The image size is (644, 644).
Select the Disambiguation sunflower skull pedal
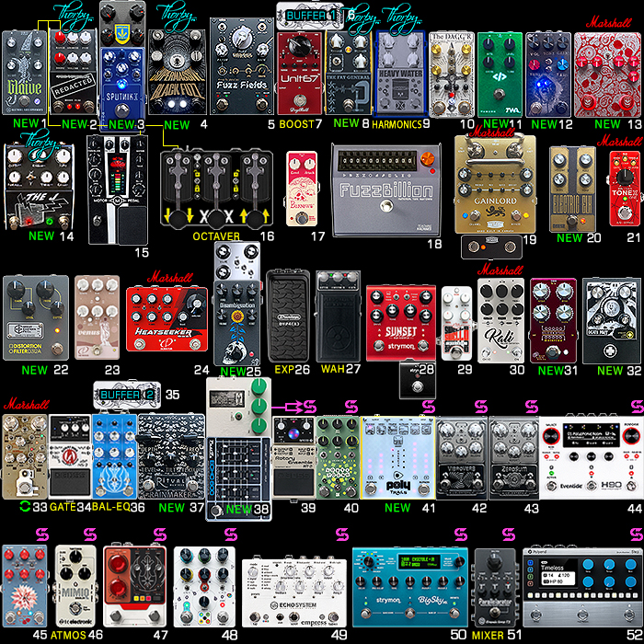point(237,323)
